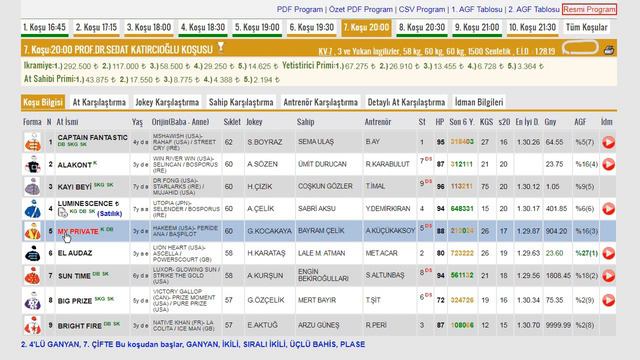Select the Koşu Bilgisi tab
This screenshot has width=640, height=360.
coord(43,102)
